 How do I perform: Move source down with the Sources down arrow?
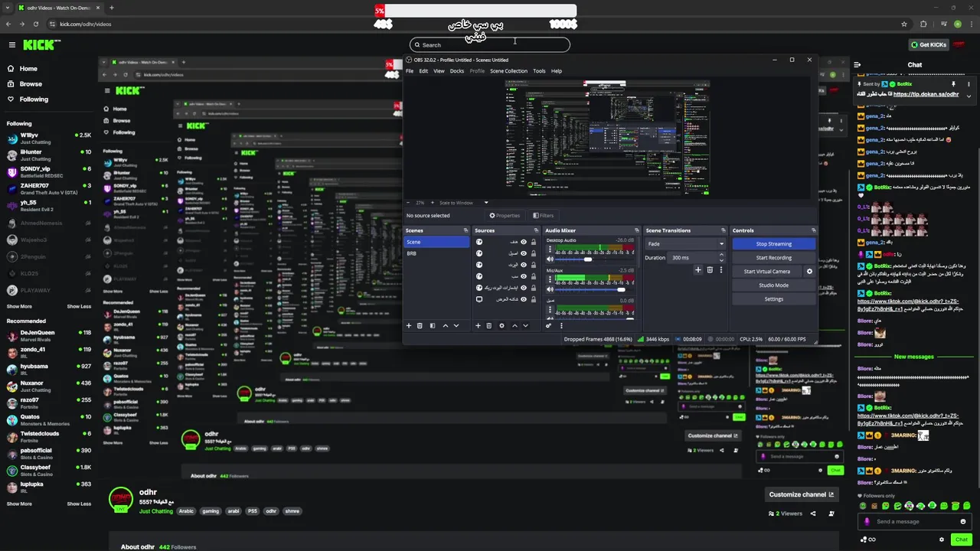525,325
